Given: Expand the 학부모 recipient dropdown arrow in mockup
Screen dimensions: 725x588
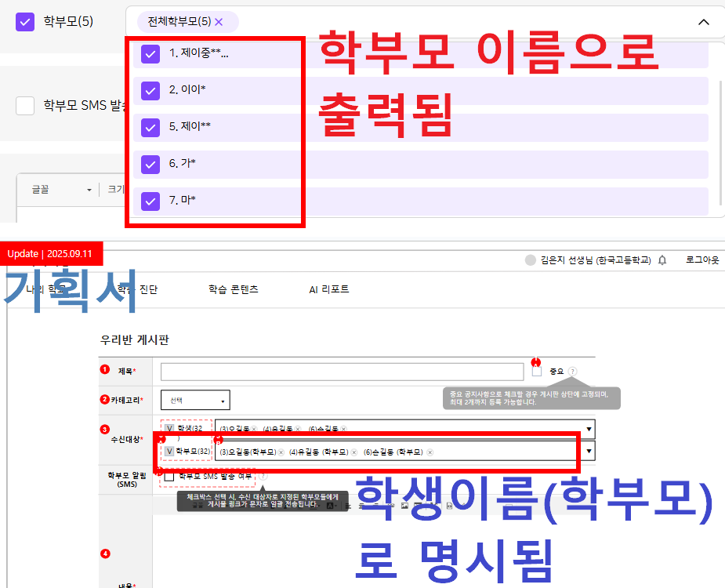Looking at the screenshot, I should click(588, 452).
